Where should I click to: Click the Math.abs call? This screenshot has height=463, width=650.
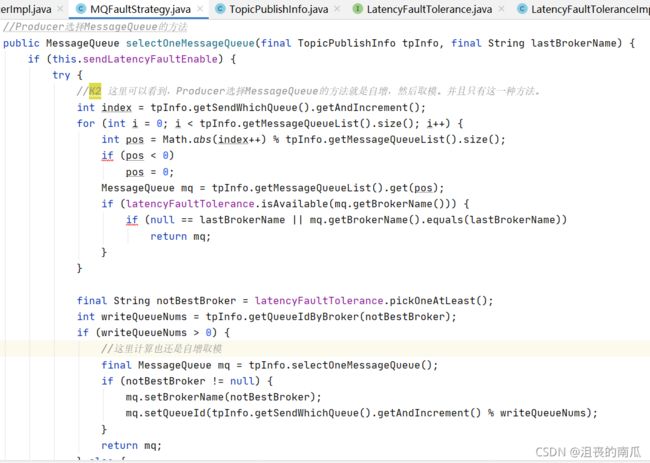click(x=214, y=140)
